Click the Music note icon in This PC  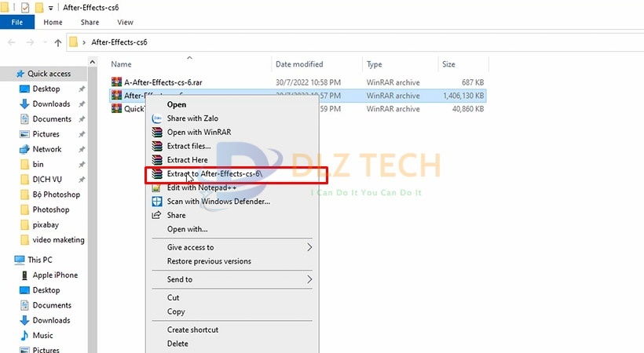point(24,336)
